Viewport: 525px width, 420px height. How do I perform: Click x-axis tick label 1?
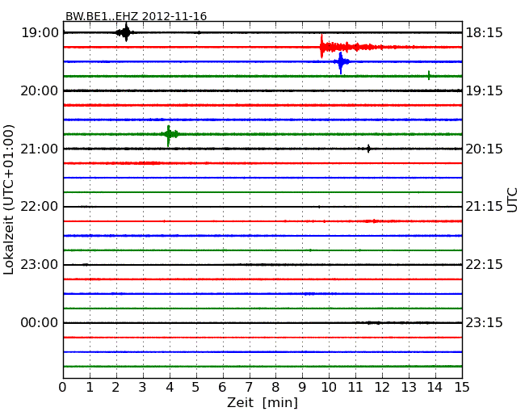(x=90, y=388)
